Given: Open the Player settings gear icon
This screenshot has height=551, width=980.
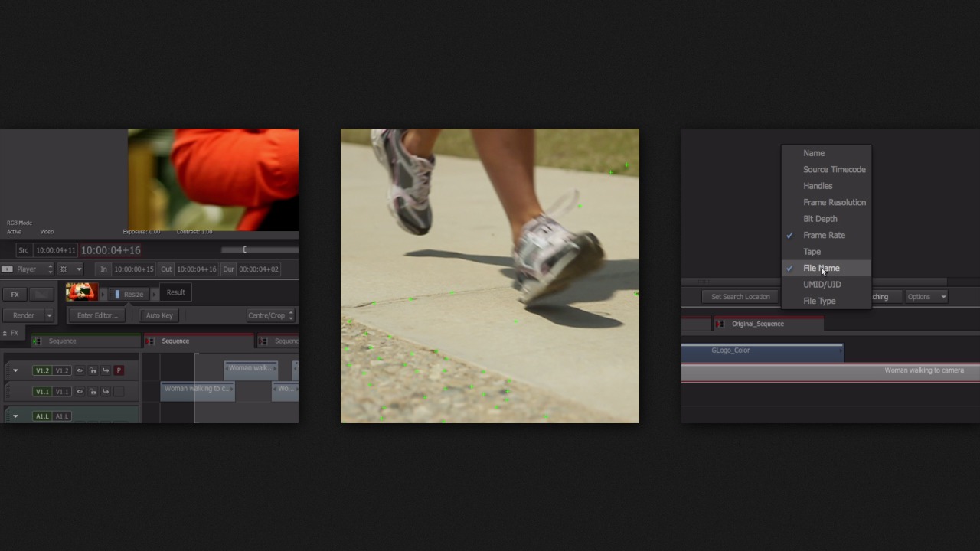Looking at the screenshot, I should (64, 269).
